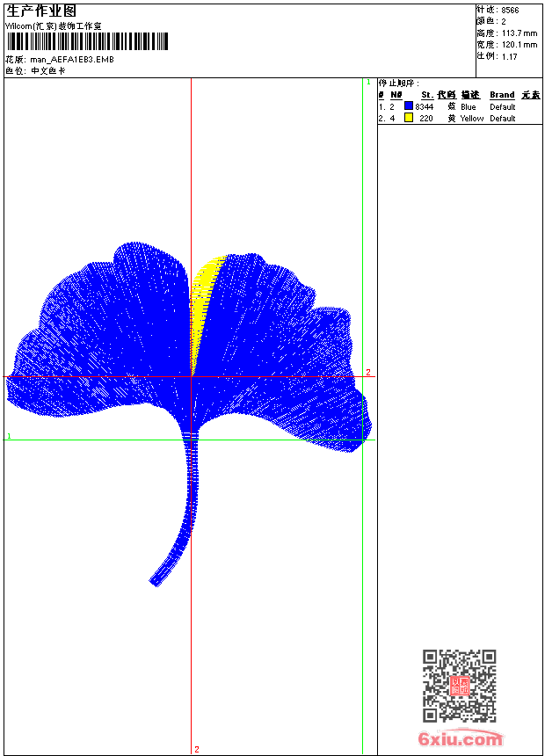The width and height of the screenshot is (545, 756).
Task: Click the Wilcom(汇京)装饰工作室 studio name
Action: pos(54,26)
